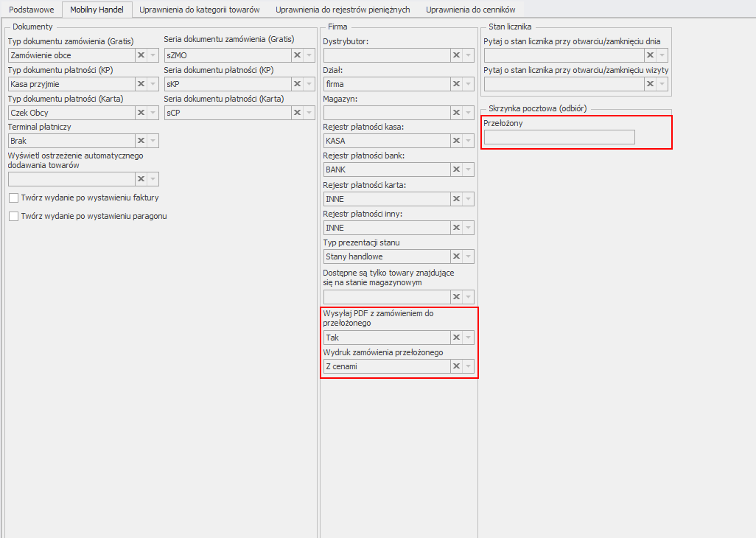Enable Twórz wydanie po wystawieniu faktury checkbox

[x=13, y=198]
